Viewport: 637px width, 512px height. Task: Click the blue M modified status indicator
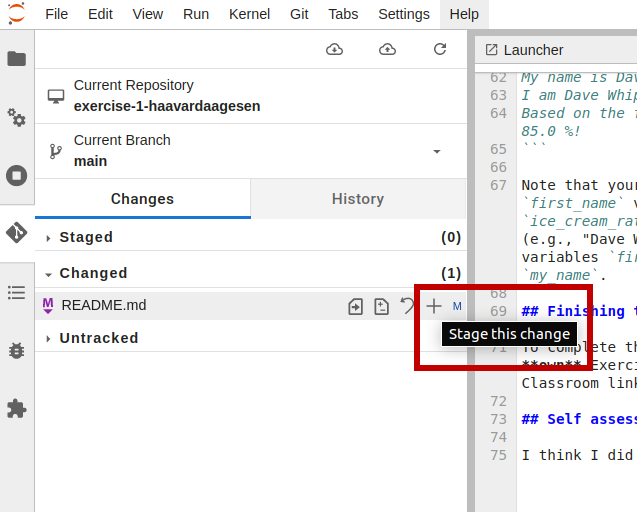[457, 306]
